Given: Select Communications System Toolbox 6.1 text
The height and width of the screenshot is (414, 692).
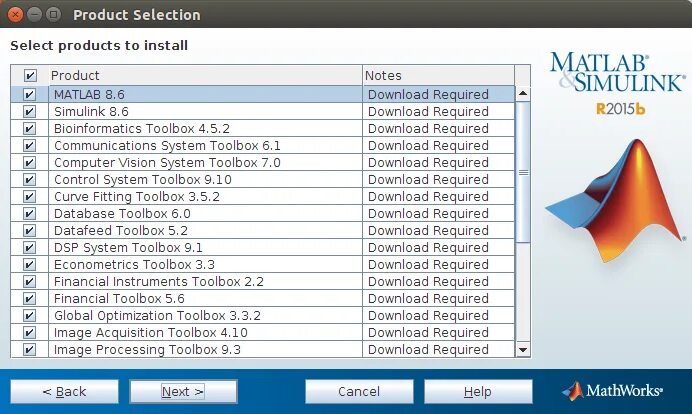Looking at the screenshot, I should click(167, 145).
